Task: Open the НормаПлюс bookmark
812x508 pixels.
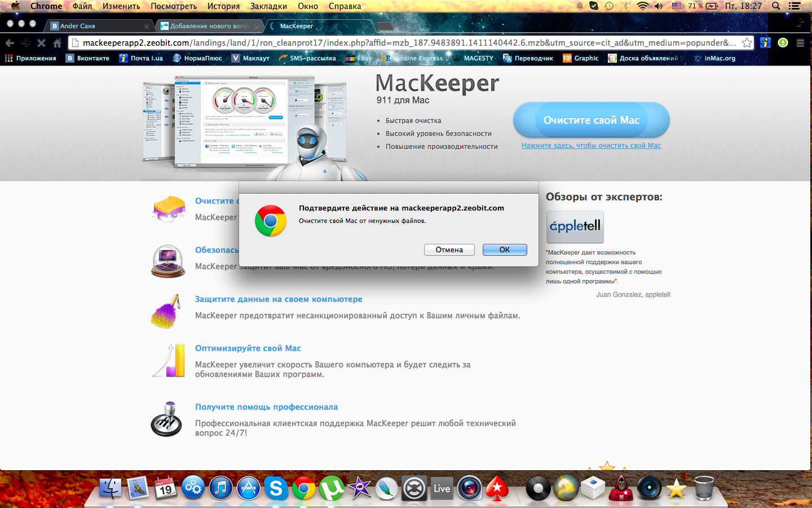Action: pyautogui.click(x=197, y=58)
